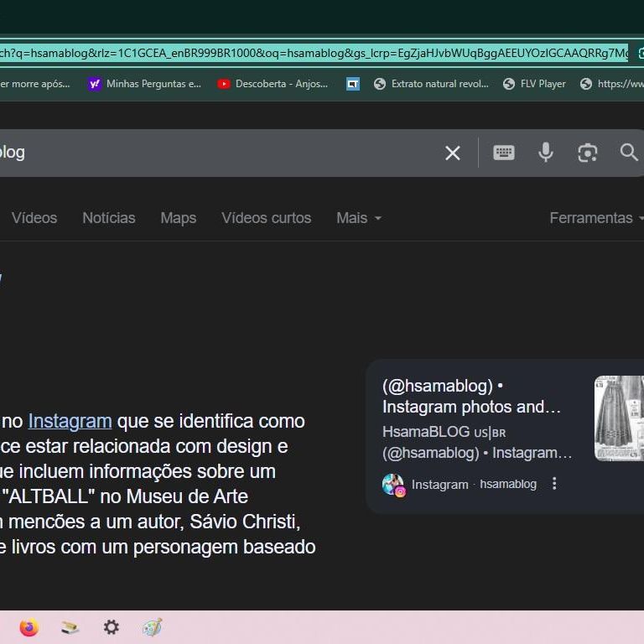Open the https://ww bookmark
This screenshot has height=644, width=644.
coord(611,84)
